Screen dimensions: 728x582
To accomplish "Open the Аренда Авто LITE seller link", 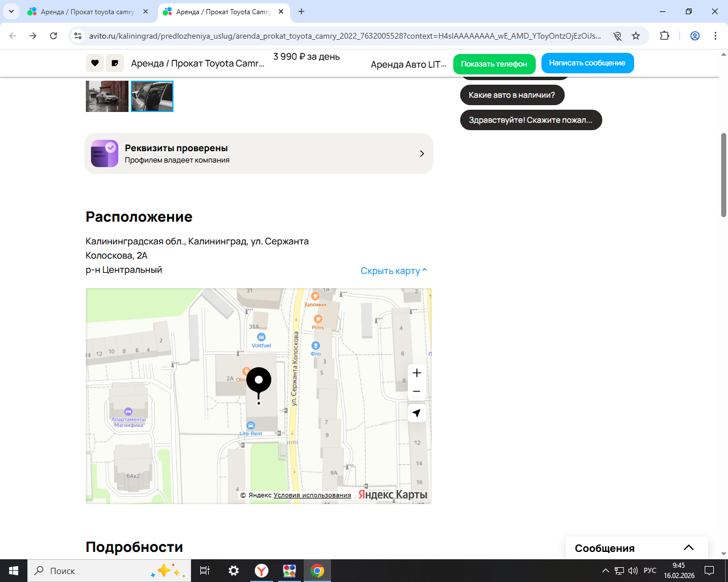I will click(x=408, y=64).
